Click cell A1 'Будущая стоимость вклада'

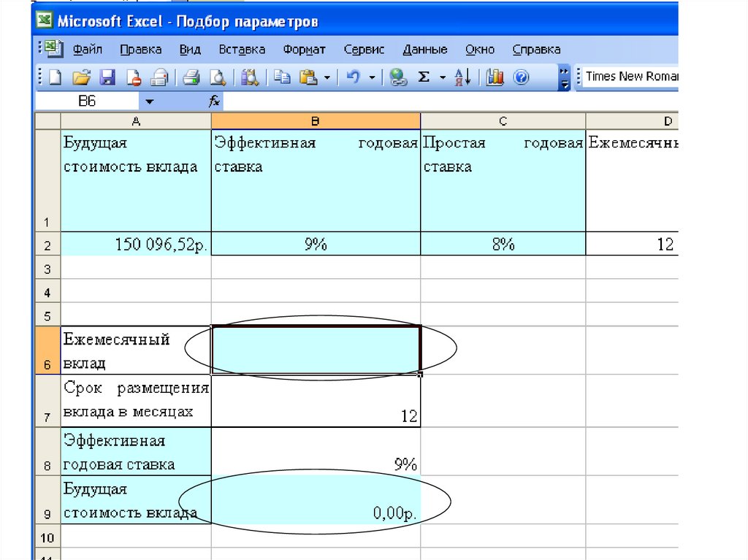(x=136, y=181)
